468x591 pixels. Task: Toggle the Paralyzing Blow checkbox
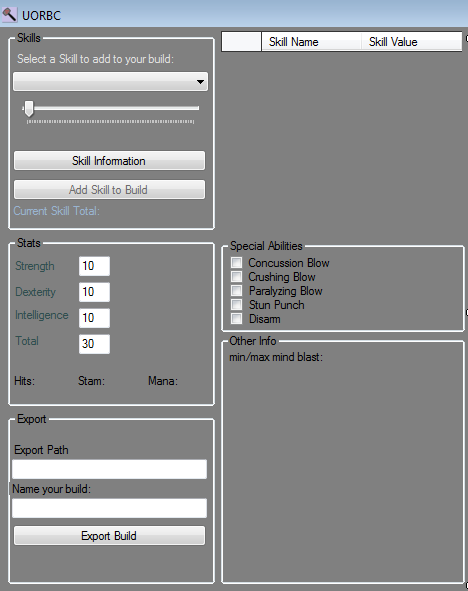[x=237, y=291]
